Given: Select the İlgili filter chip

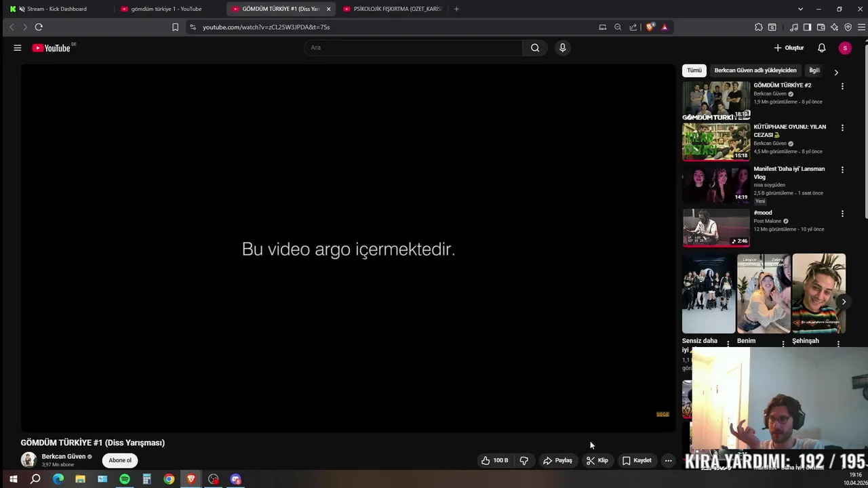Looking at the screenshot, I should click(x=814, y=70).
